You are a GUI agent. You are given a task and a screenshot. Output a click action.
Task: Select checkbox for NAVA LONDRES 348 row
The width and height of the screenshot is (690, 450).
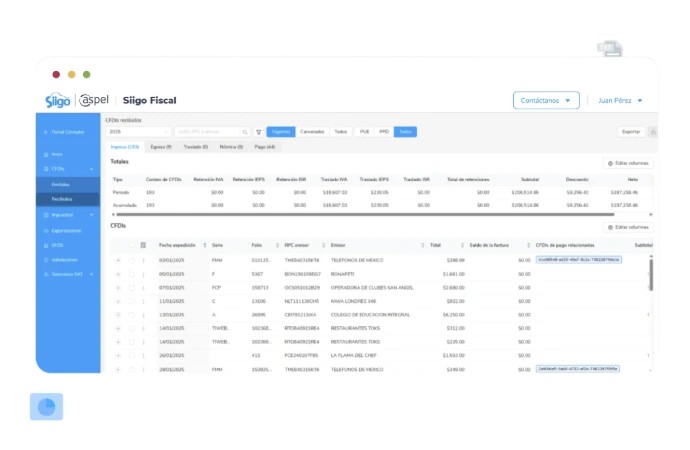131,300
